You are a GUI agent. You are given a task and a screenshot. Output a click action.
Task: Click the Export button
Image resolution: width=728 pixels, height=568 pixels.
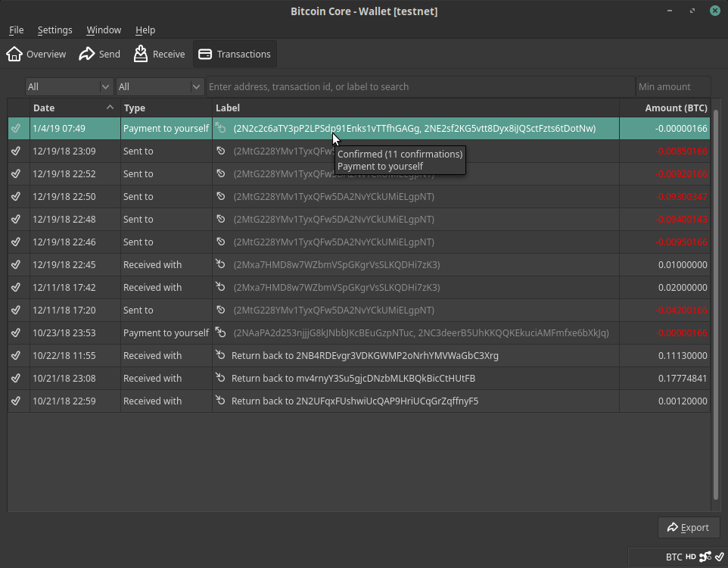tap(689, 528)
